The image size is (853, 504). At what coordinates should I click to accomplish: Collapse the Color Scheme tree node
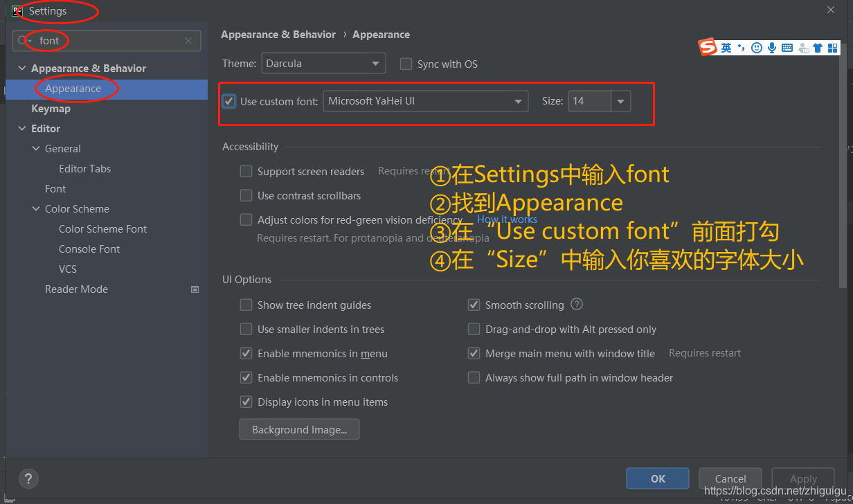[36, 209]
